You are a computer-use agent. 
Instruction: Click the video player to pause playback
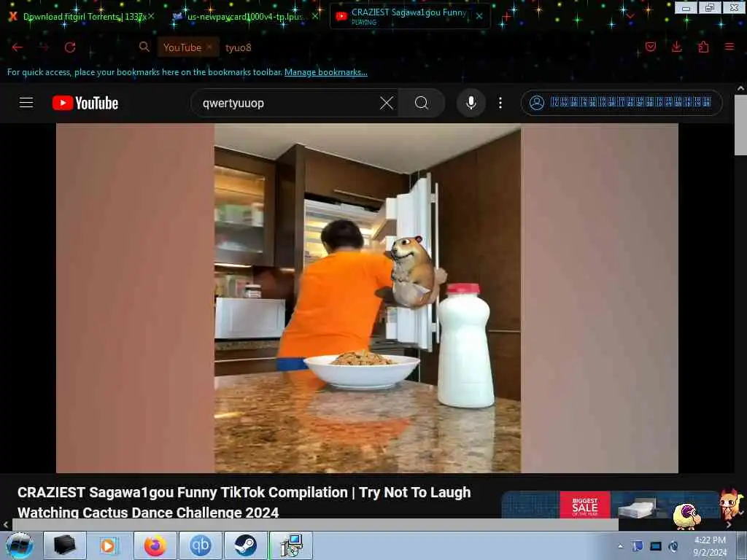tap(367, 298)
